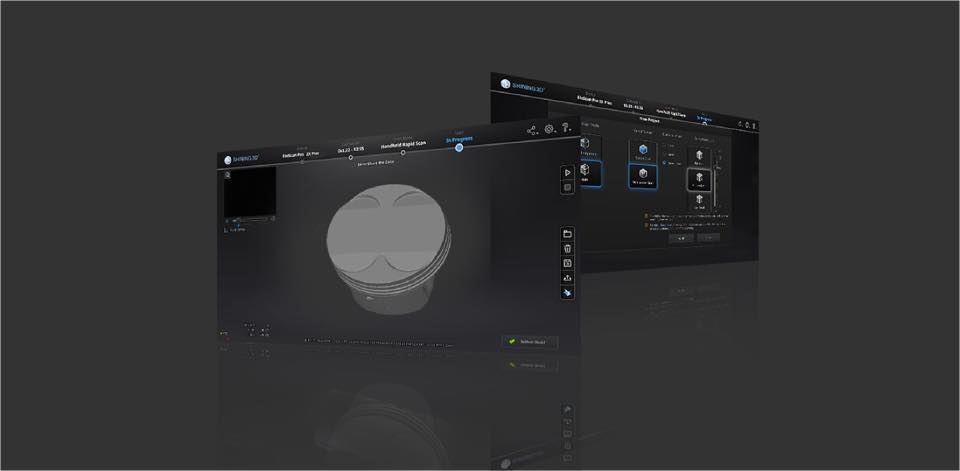
Task: Click the Meshed Model button with green check
Action: [x=530, y=342]
